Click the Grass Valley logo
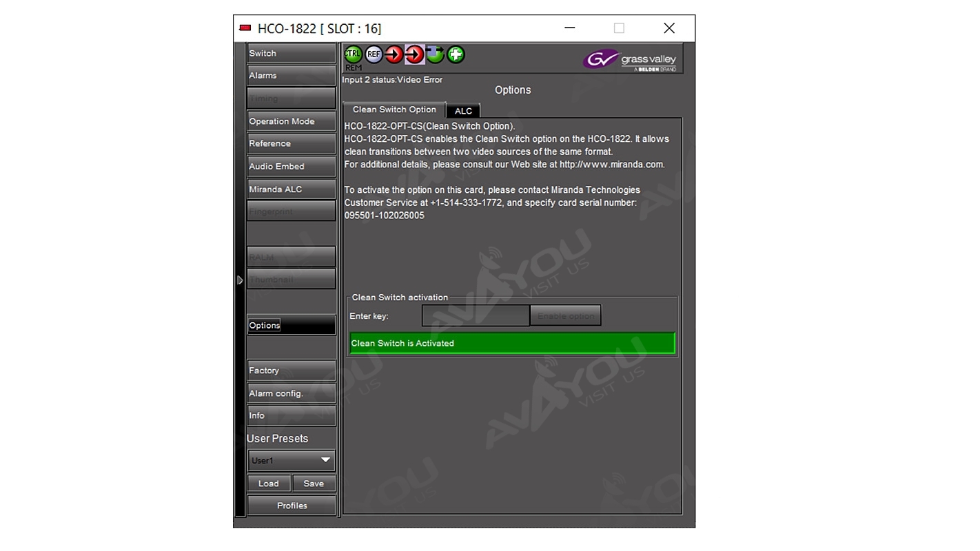This screenshot has width=980, height=551. click(x=630, y=60)
